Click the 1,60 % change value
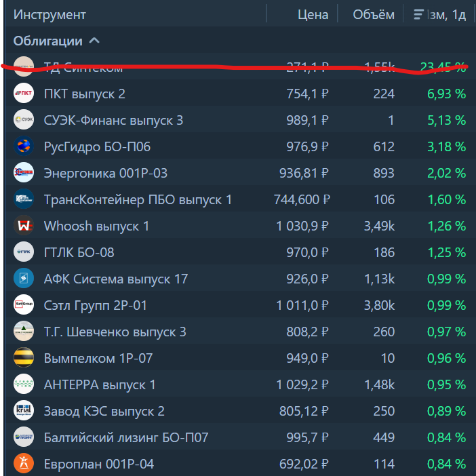 (x=447, y=199)
